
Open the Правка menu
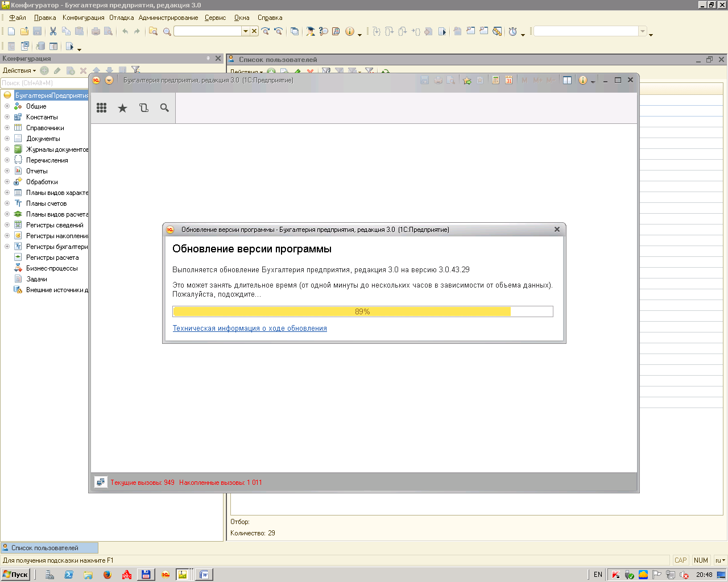(45, 18)
